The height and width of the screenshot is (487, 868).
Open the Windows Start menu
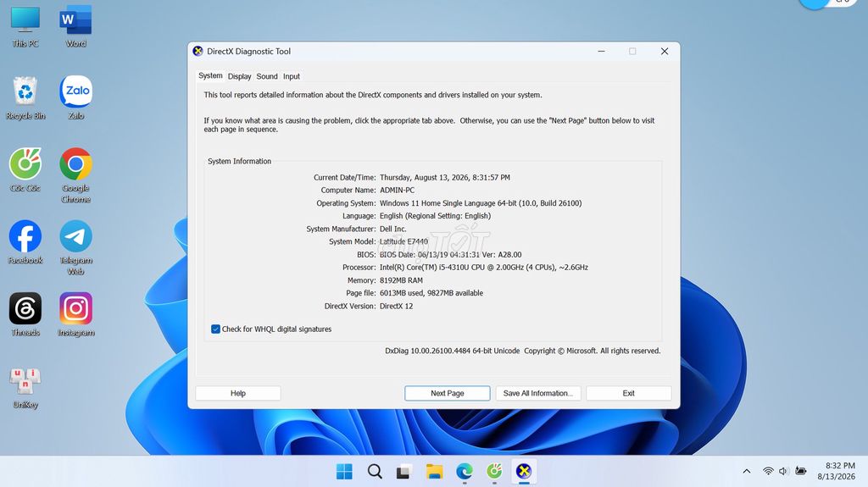click(x=344, y=472)
